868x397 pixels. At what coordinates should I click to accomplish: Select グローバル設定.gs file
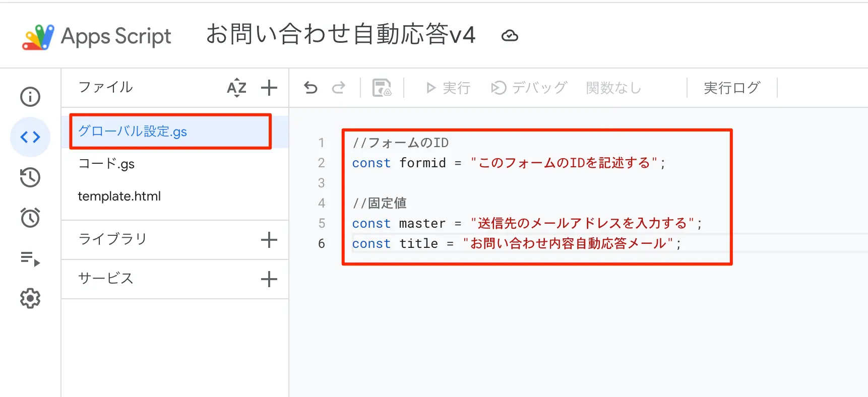click(133, 131)
